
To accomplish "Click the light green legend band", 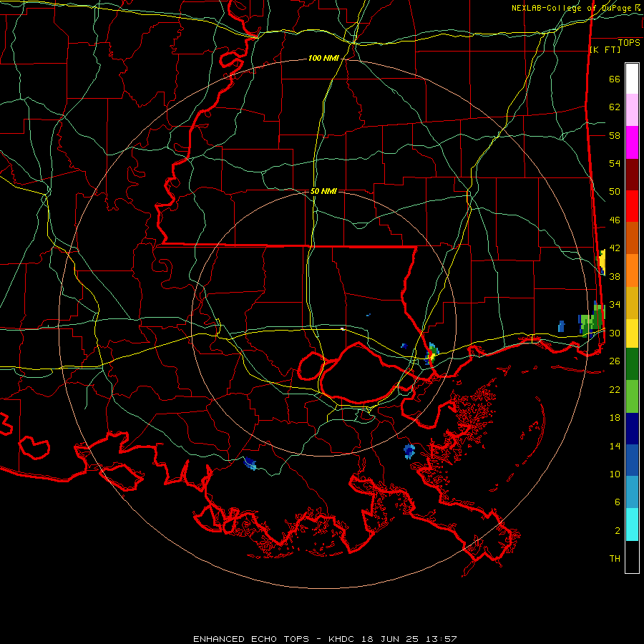I will 632,396.
